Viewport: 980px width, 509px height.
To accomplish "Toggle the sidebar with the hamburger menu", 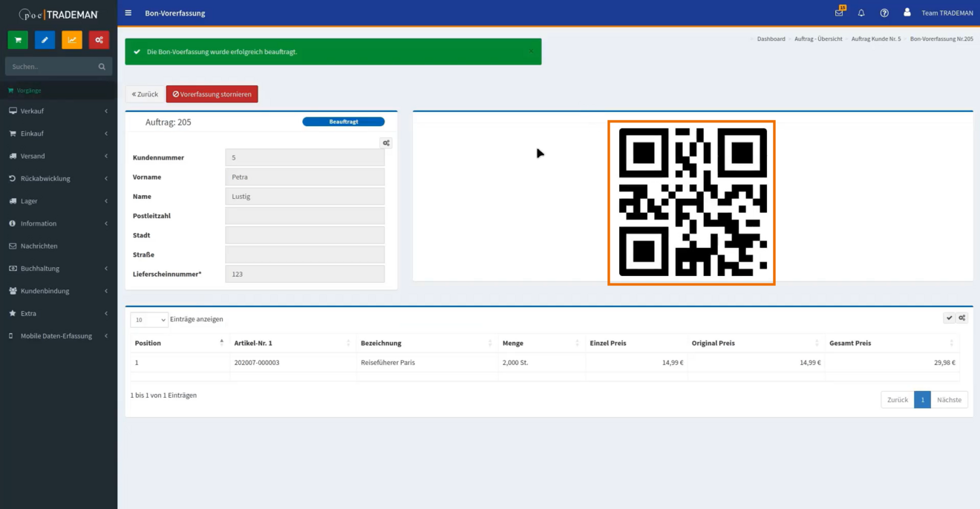I will 128,13.
